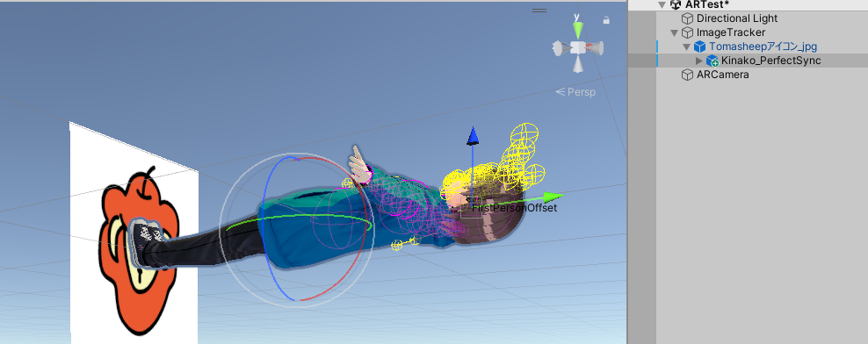Collapse the ImageTracker object tree
The height and width of the screenshot is (344, 868).
(x=674, y=32)
